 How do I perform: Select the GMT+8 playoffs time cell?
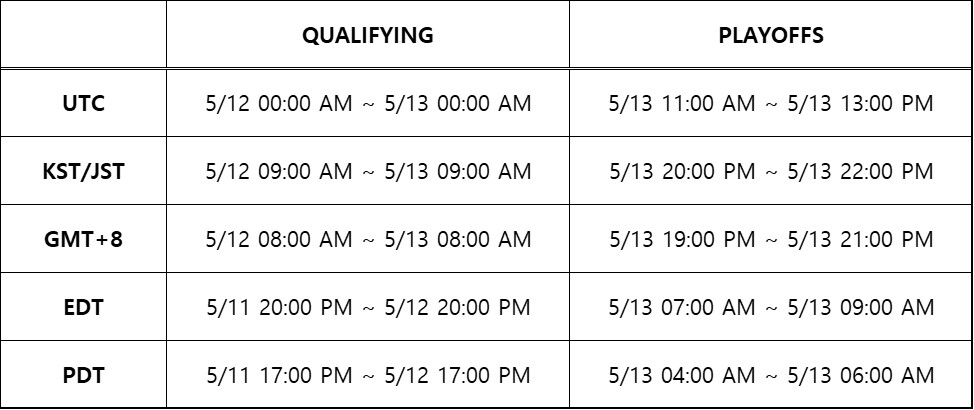770,239
